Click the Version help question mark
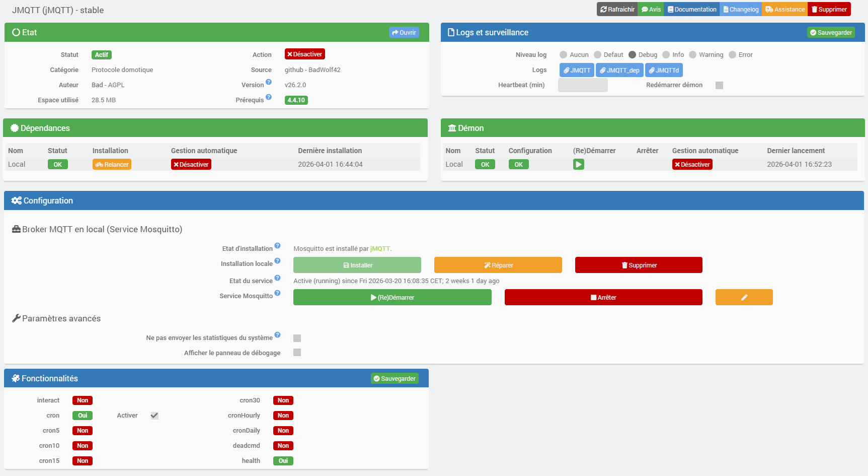 pyautogui.click(x=269, y=82)
